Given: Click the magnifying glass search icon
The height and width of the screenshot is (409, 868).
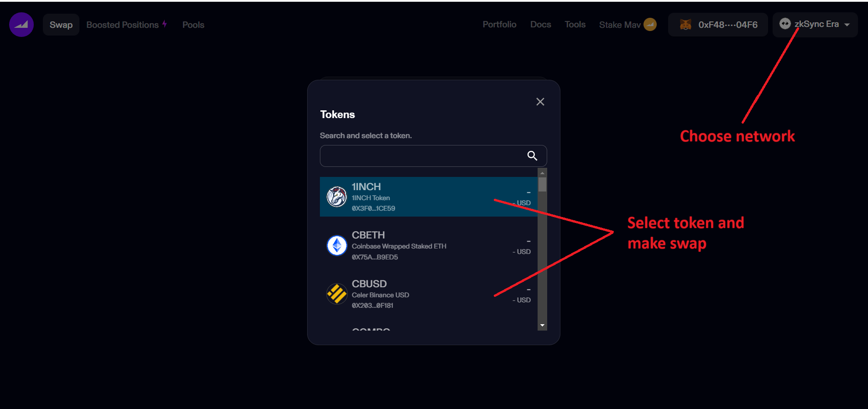Looking at the screenshot, I should pos(532,156).
